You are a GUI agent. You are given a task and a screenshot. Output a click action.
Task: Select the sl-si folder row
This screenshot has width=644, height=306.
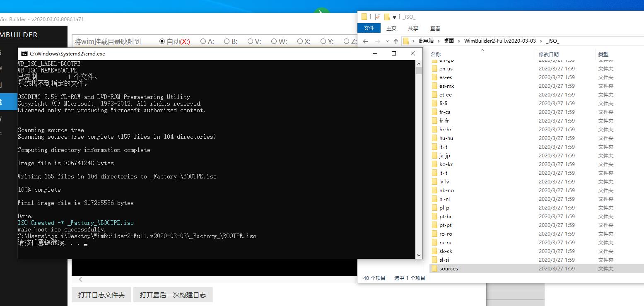coord(537,260)
